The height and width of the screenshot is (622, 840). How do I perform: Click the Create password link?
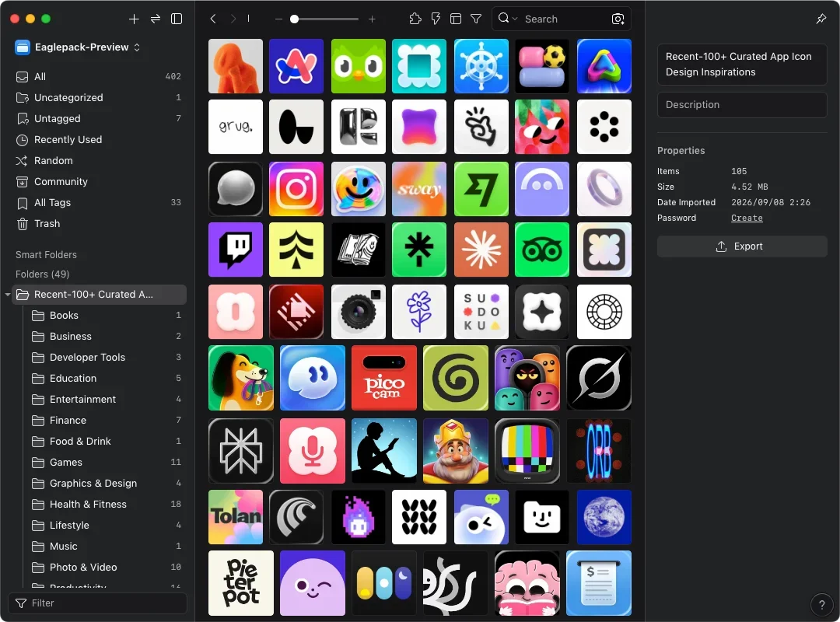pyautogui.click(x=746, y=218)
